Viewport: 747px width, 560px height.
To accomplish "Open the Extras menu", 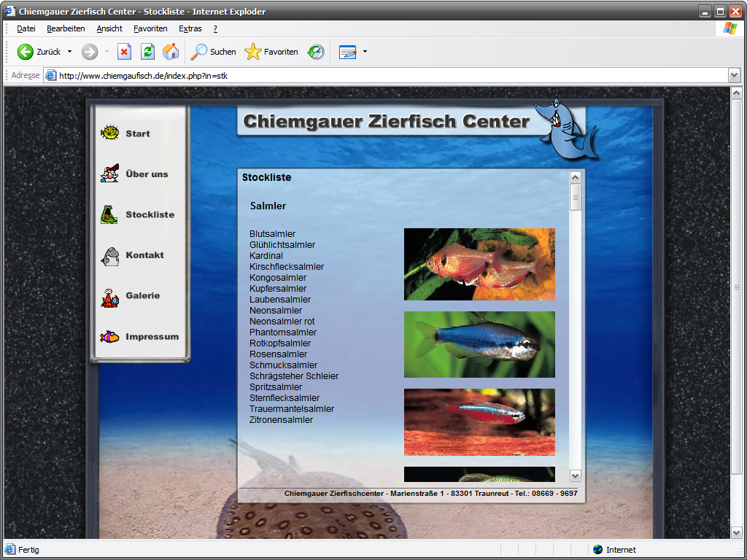I will (190, 28).
